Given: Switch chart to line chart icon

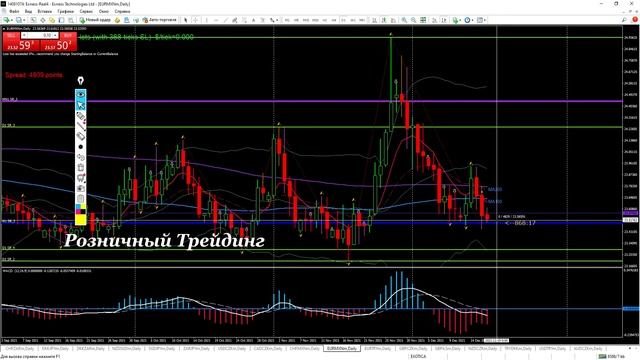Looking at the screenshot, I should pyautogui.click(x=393, y=20).
